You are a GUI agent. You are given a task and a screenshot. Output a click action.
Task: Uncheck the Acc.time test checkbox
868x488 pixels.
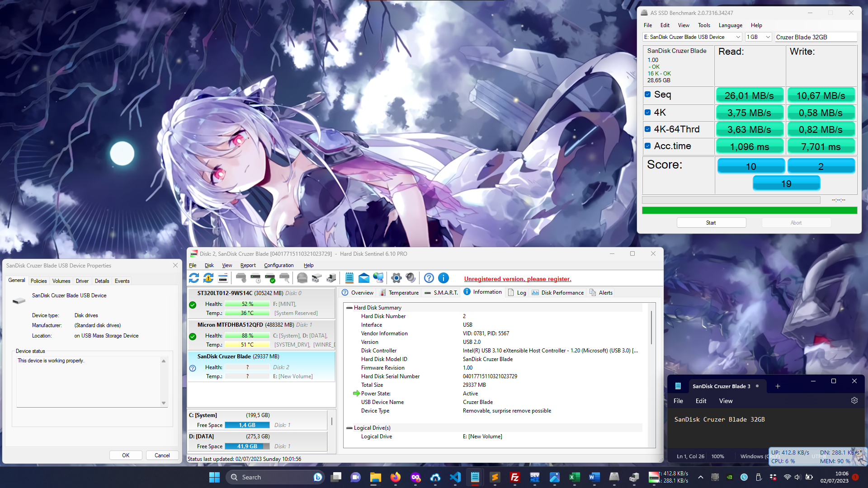[x=648, y=146]
